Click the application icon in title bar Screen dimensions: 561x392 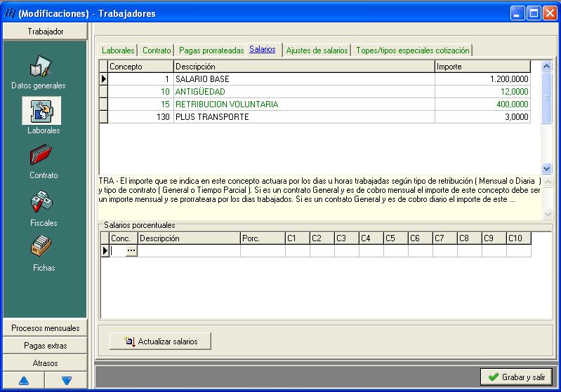[10, 13]
